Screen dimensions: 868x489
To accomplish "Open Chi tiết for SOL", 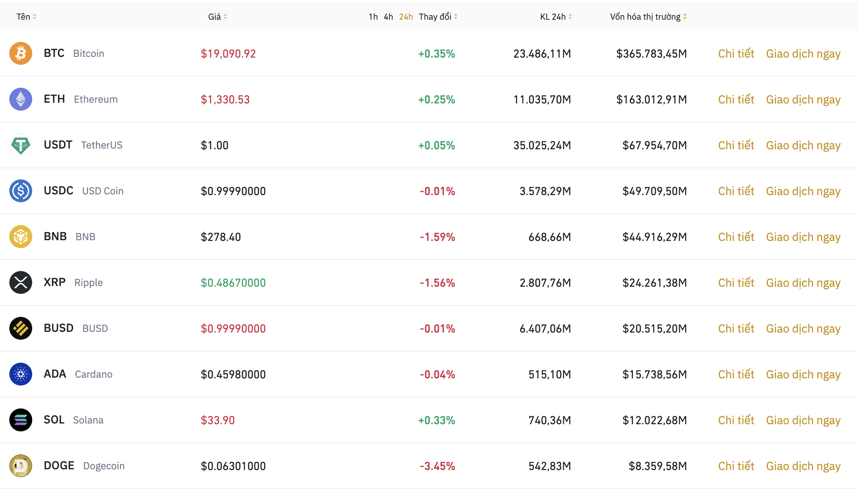I will 736,420.
